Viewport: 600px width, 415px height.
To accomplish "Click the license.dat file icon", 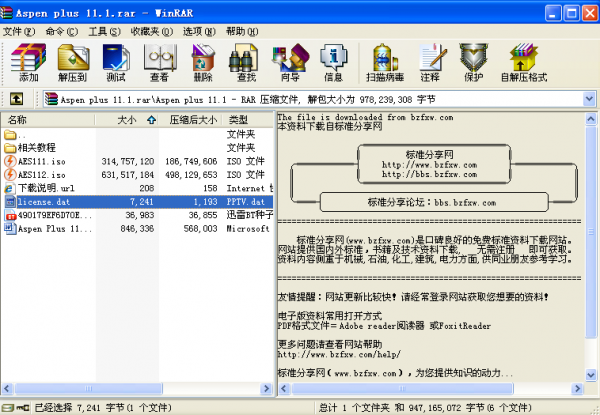I will [10, 202].
